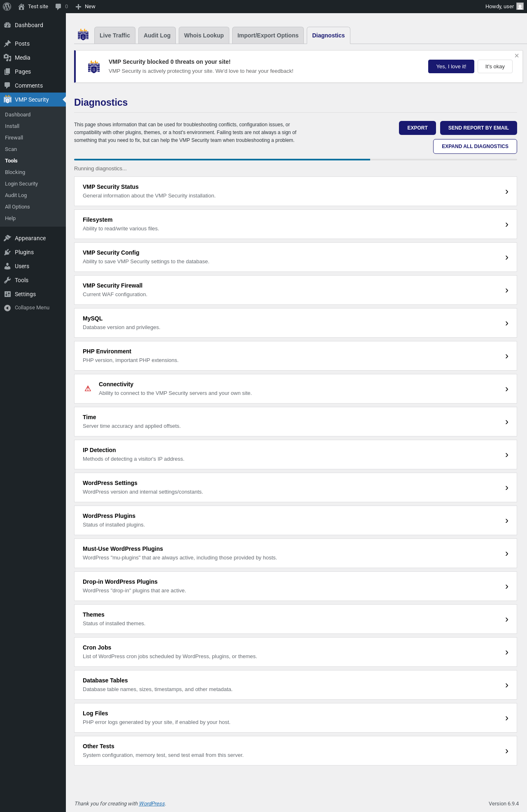527x812 pixels.
Task: Click the Posts pushpin icon
Action: click(x=7, y=44)
